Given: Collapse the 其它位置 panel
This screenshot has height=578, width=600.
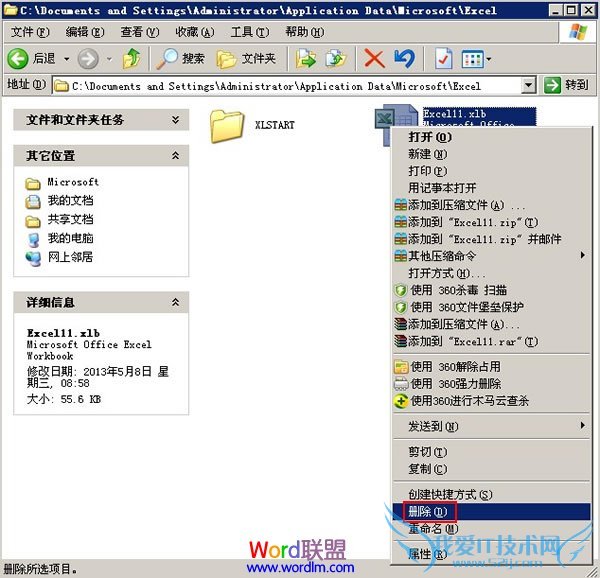Looking at the screenshot, I should [x=175, y=155].
